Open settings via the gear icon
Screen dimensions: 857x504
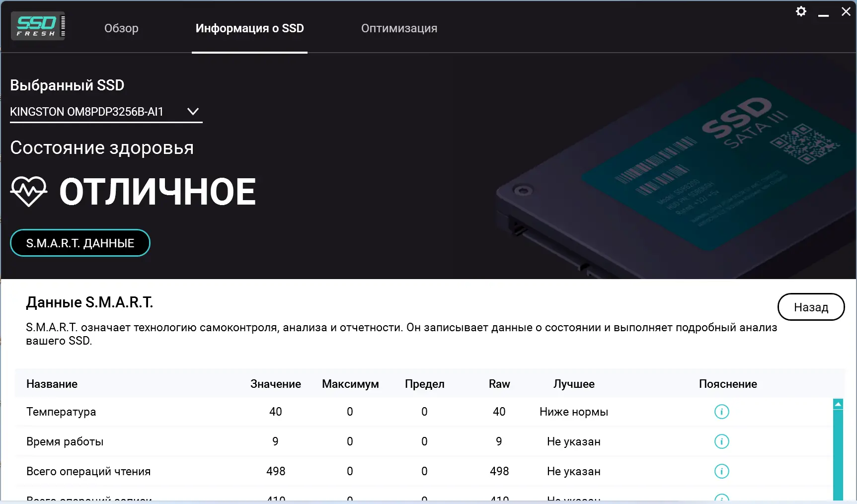(801, 11)
